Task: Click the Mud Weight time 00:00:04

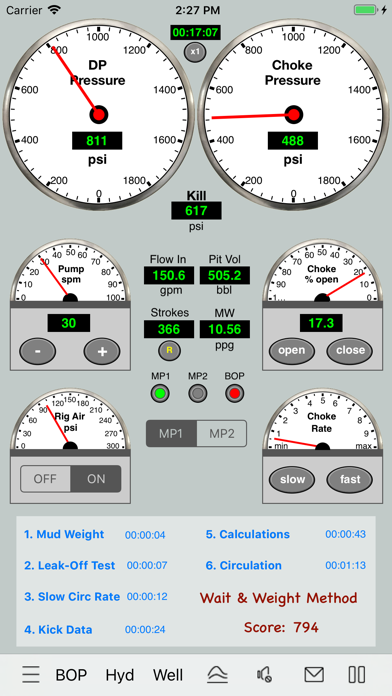Action: (x=145, y=535)
